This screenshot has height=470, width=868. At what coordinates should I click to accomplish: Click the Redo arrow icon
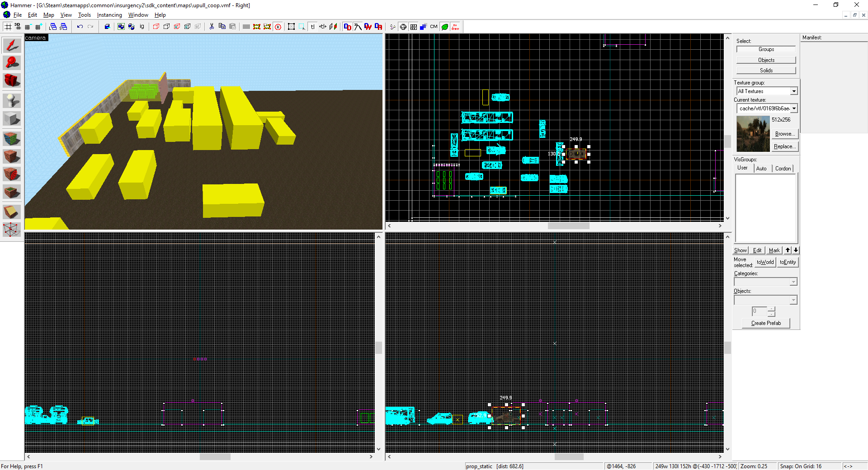pos(90,27)
